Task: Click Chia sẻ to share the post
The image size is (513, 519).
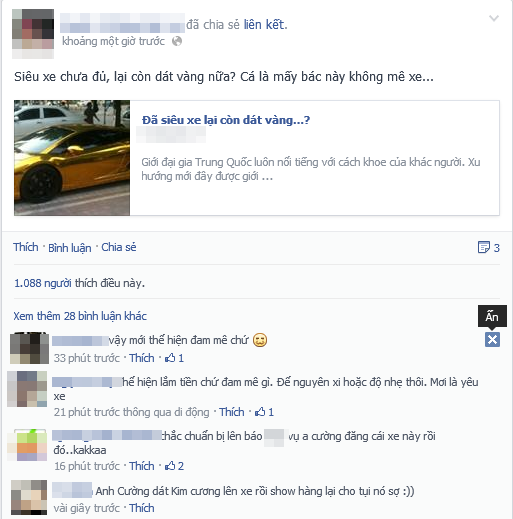Action: pyautogui.click(x=119, y=247)
